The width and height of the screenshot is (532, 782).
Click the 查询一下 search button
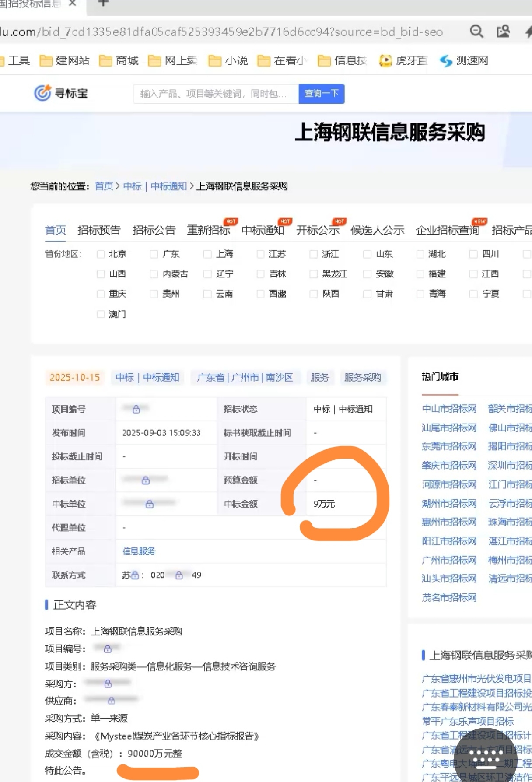coord(322,94)
